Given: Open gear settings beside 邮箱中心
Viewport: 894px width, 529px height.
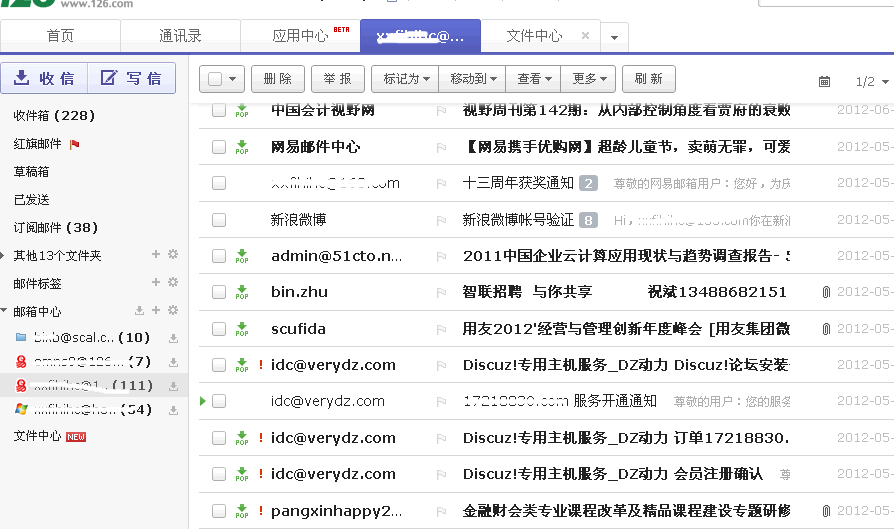Looking at the screenshot, I should point(173,310).
